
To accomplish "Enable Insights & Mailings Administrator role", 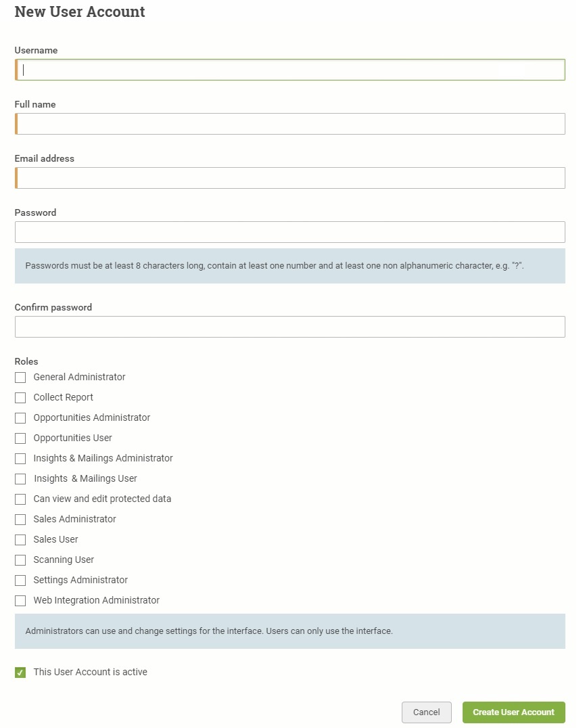I will (x=20, y=459).
